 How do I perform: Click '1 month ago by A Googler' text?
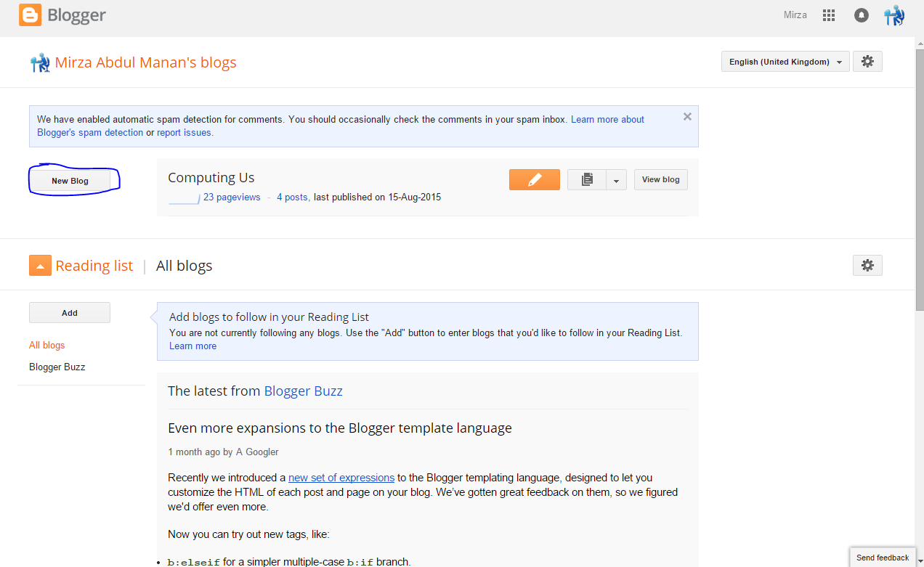223,452
